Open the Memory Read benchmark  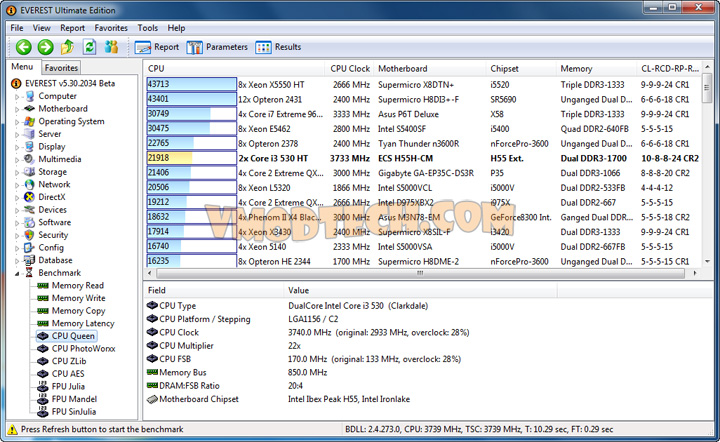(71, 285)
